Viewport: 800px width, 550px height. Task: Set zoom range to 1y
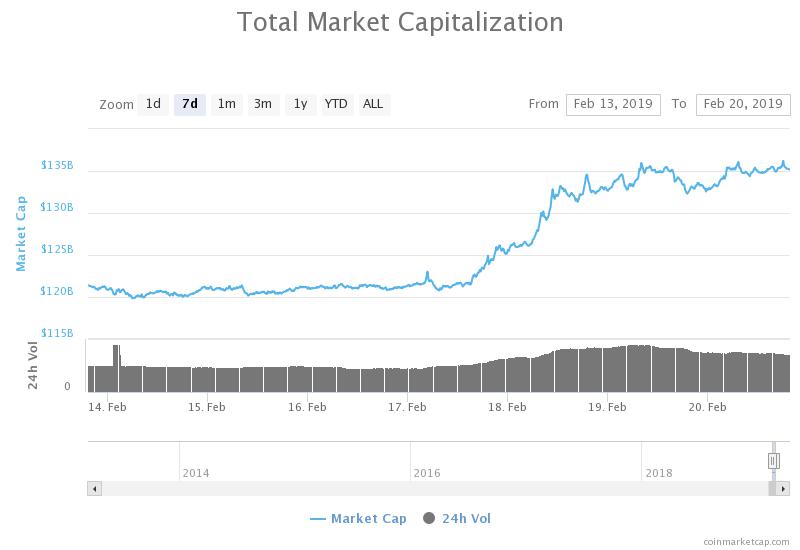click(301, 105)
